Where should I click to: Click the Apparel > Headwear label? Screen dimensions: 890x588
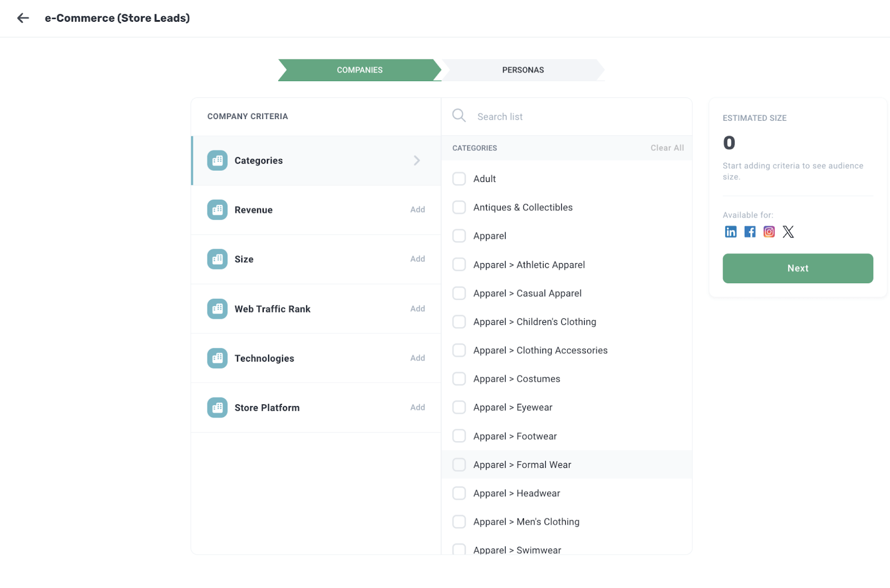pyautogui.click(x=517, y=493)
